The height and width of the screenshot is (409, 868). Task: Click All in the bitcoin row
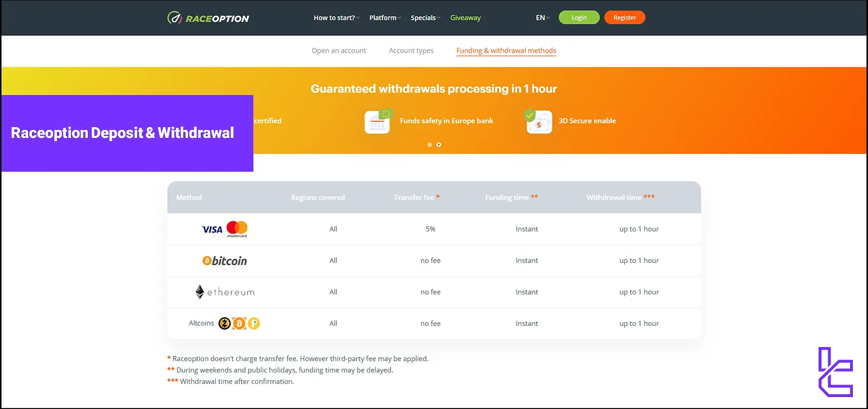[x=333, y=261]
